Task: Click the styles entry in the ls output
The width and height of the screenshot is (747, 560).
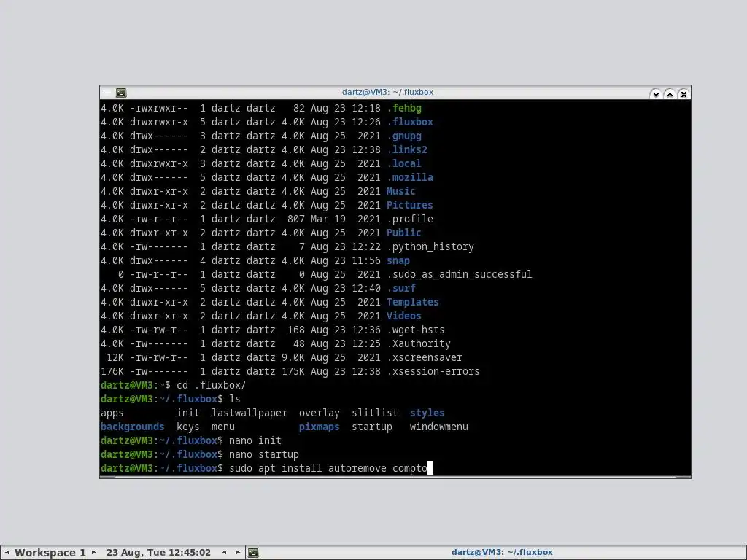Action: coord(427,413)
